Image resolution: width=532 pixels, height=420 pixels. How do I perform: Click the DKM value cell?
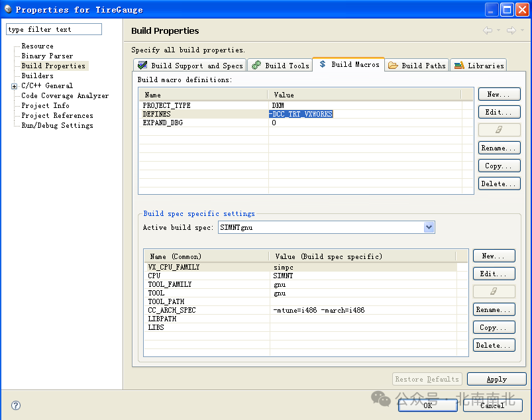tap(278, 105)
